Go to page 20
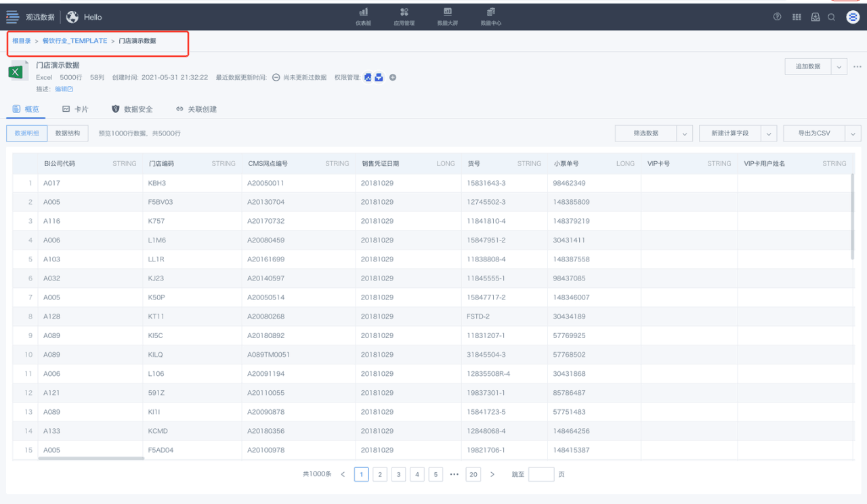 pos(473,474)
